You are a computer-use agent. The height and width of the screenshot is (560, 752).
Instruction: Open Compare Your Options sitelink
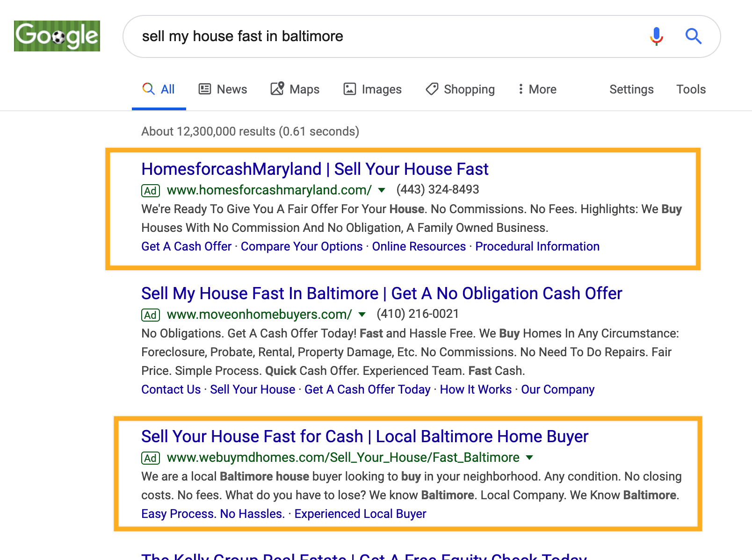pos(302,246)
